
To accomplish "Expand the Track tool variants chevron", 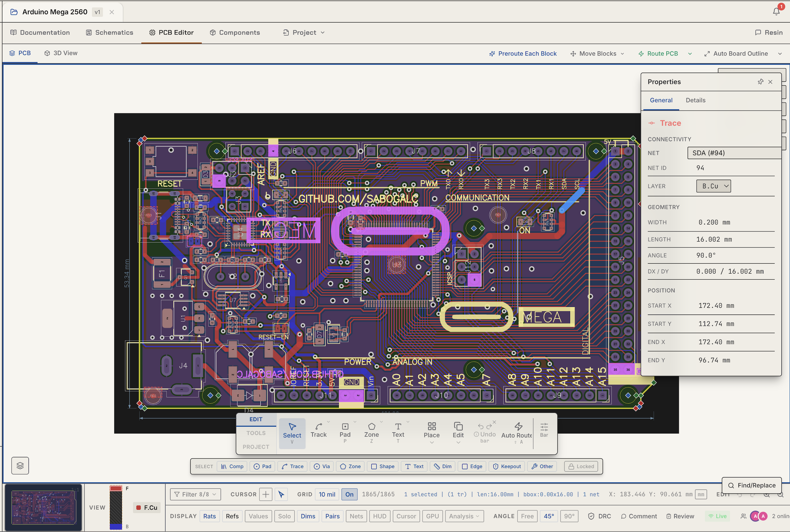I will coord(328,422).
